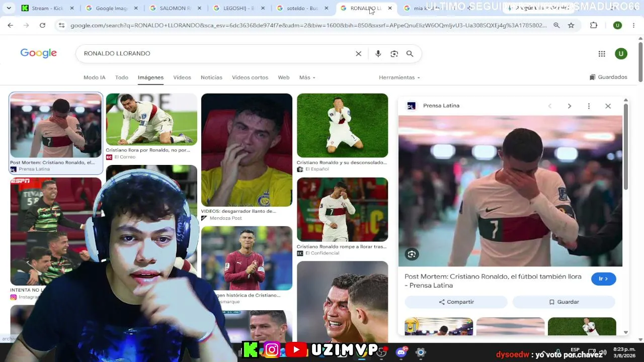The image size is (644, 362).
Task: Reload the current page
Action: 42,25
